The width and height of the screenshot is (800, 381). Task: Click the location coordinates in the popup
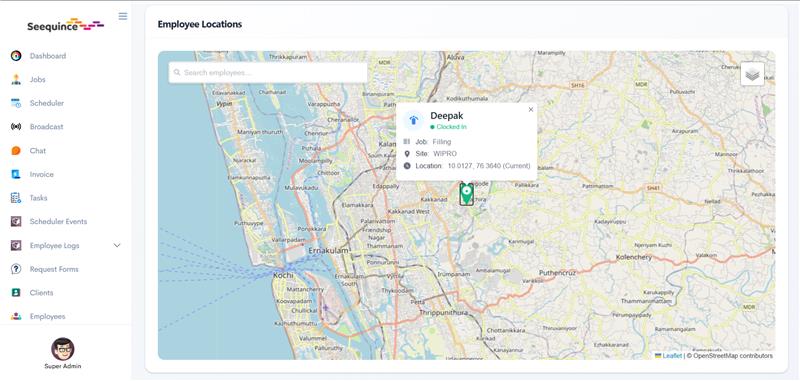tap(489, 166)
